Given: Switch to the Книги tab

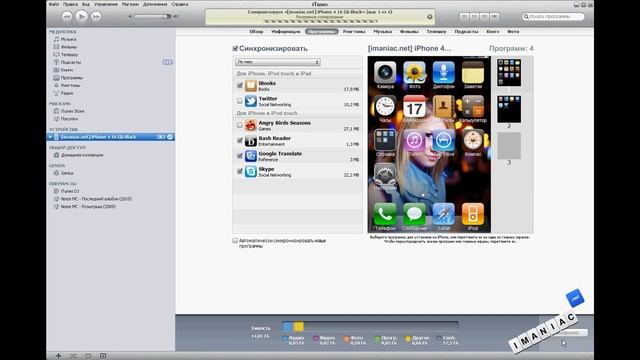Looking at the screenshot, I should (x=493, y=31).
